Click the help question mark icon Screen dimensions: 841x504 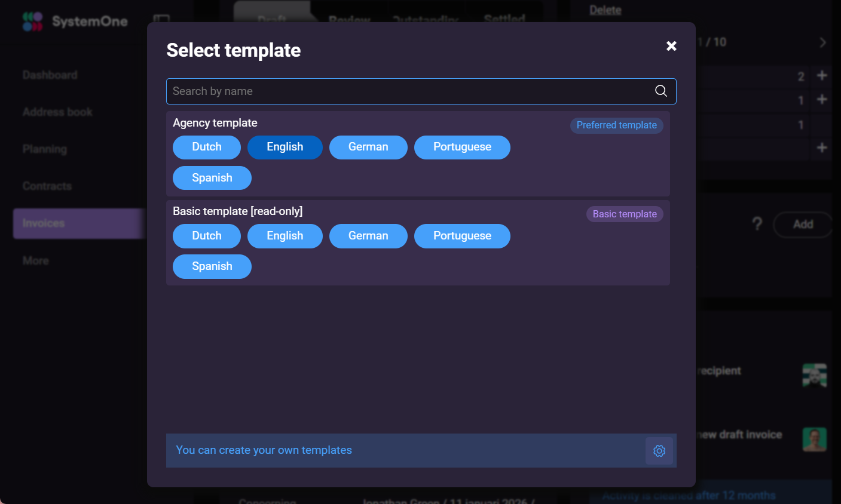click(757, 224)
